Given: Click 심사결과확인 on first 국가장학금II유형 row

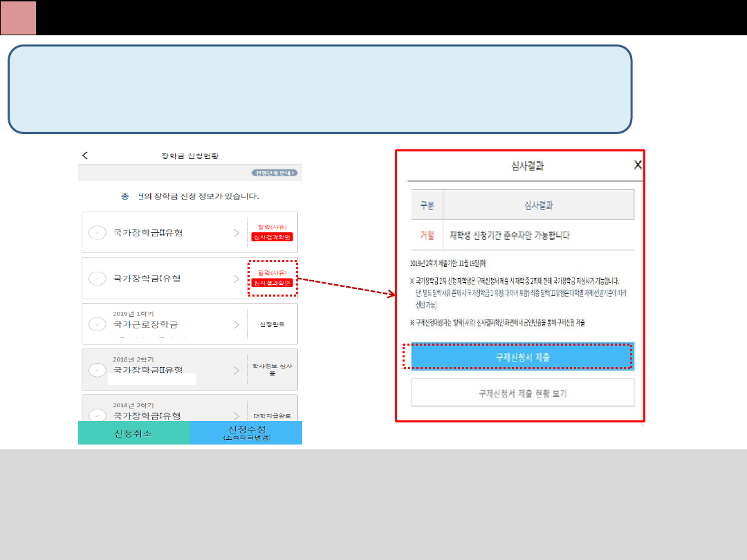Looking at the screenshot, I should coord(273,237).
